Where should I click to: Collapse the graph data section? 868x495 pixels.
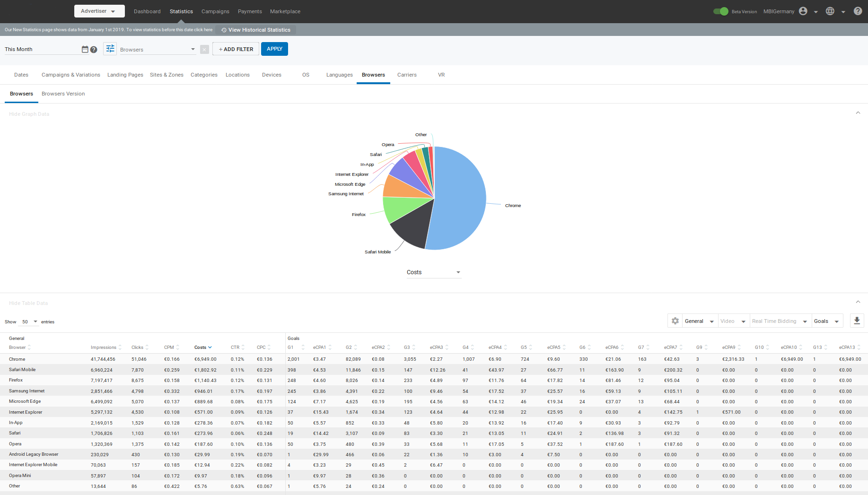pos(858,113)
